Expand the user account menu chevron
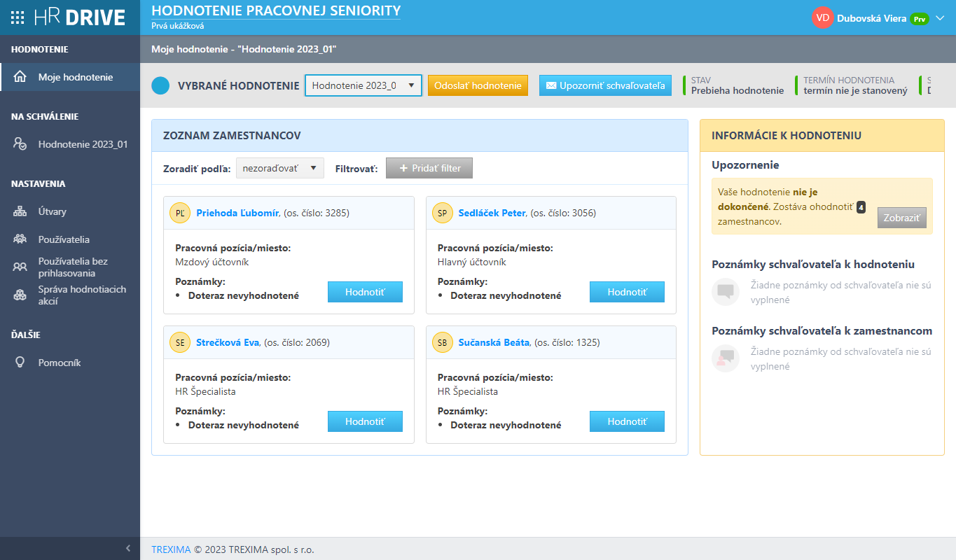Image resolution: width=956 pixels, height=560 pixels. pos(940,18)
